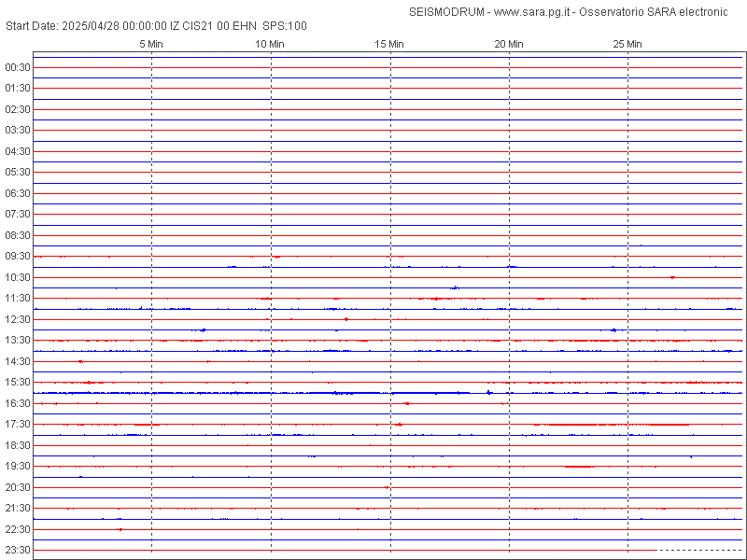
Task: Click the 16:30 time label
Action: 18,403
